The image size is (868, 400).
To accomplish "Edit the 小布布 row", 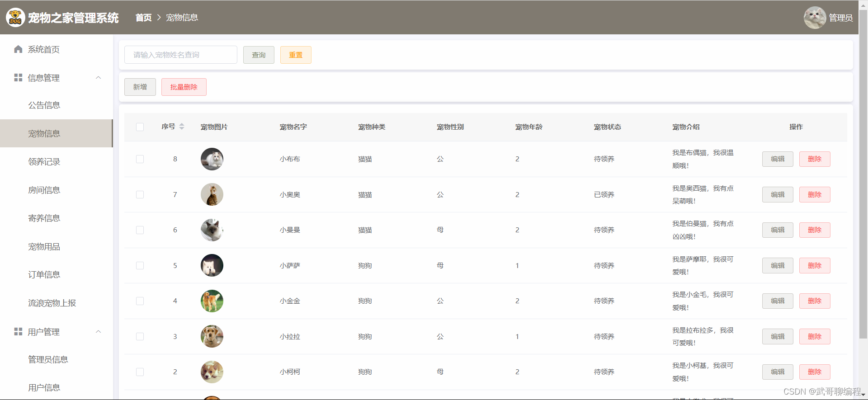I will click(x=778, y=159).
